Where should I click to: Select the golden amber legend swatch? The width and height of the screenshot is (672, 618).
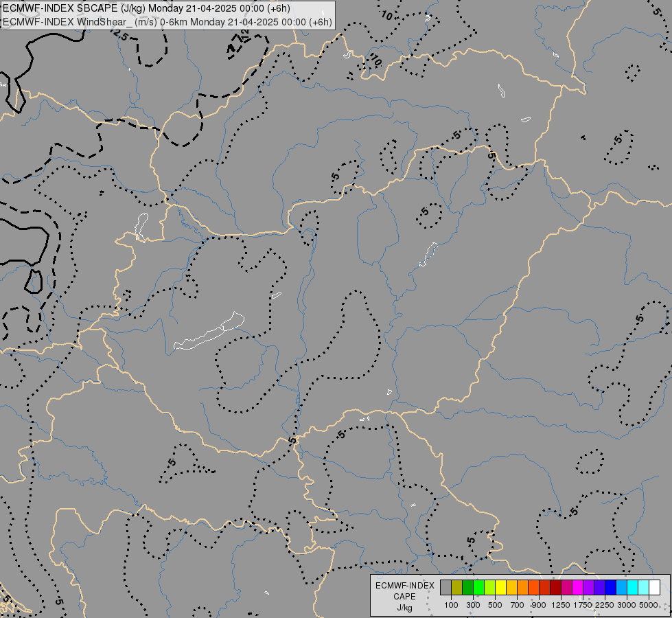coord(511,588)
